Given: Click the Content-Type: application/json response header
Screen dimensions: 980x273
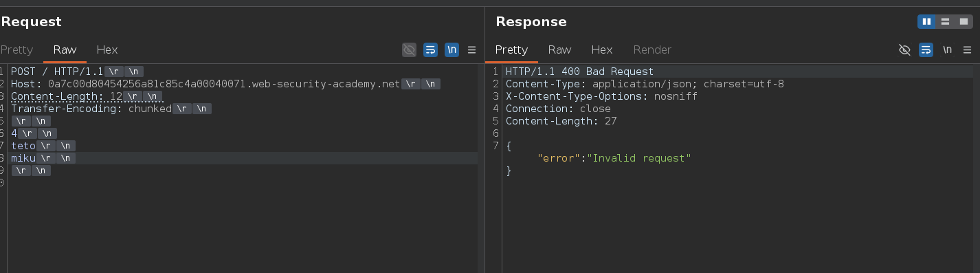Looking at the screenshot, I should pyautogui.click(x=645, y=84).
